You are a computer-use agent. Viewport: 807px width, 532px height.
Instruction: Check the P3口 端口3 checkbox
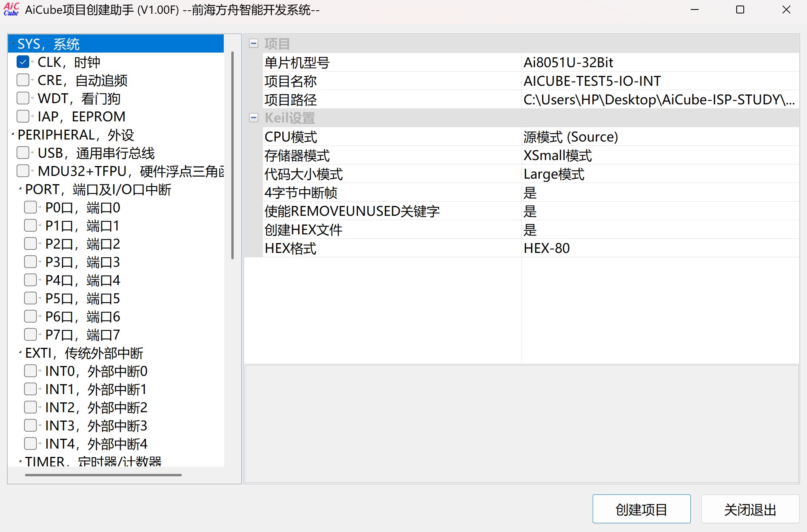pos(30,262)
